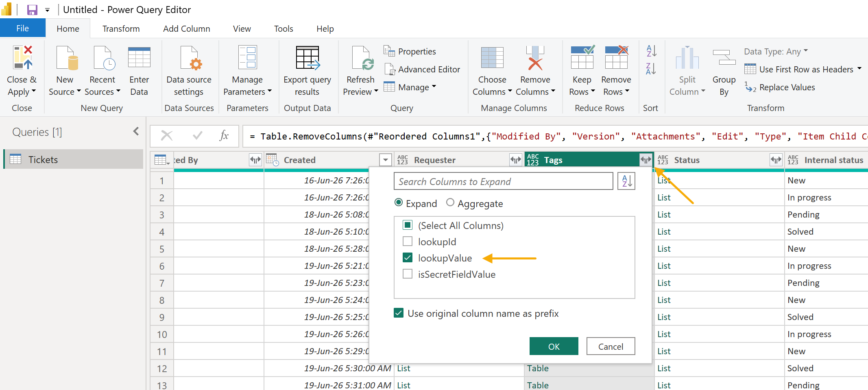Toggle Use original column name as prefix

(399, 313)
